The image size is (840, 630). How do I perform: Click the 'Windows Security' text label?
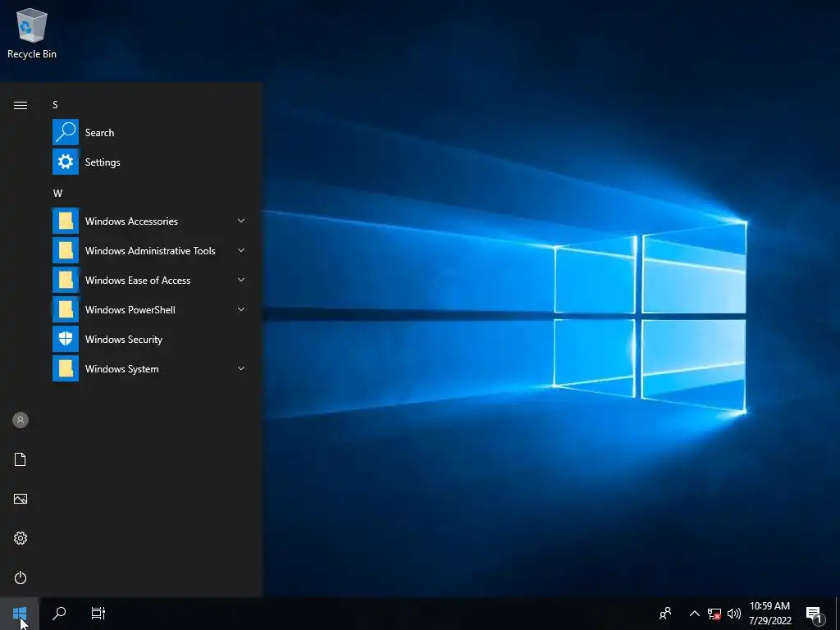pyautogui.click(x=124, y=340)
